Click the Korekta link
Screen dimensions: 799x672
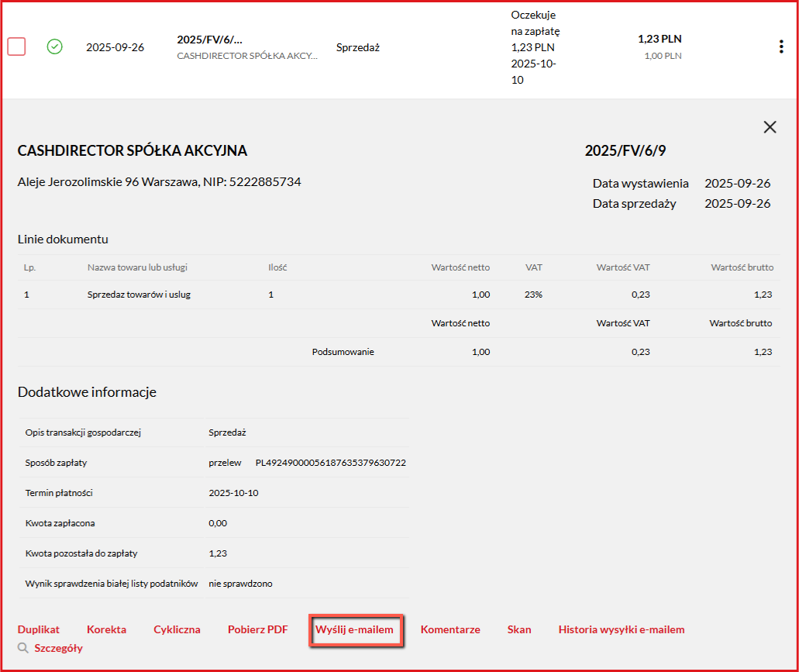(x=106, y=629)
